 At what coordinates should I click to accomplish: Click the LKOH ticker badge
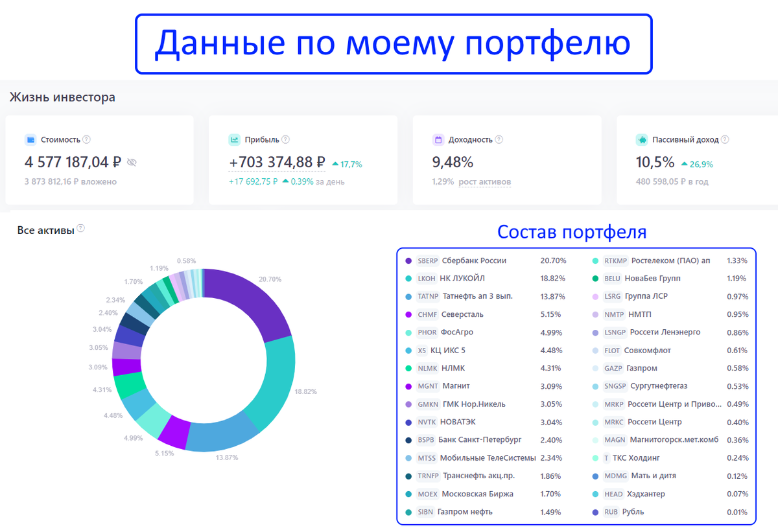(427, 279)
